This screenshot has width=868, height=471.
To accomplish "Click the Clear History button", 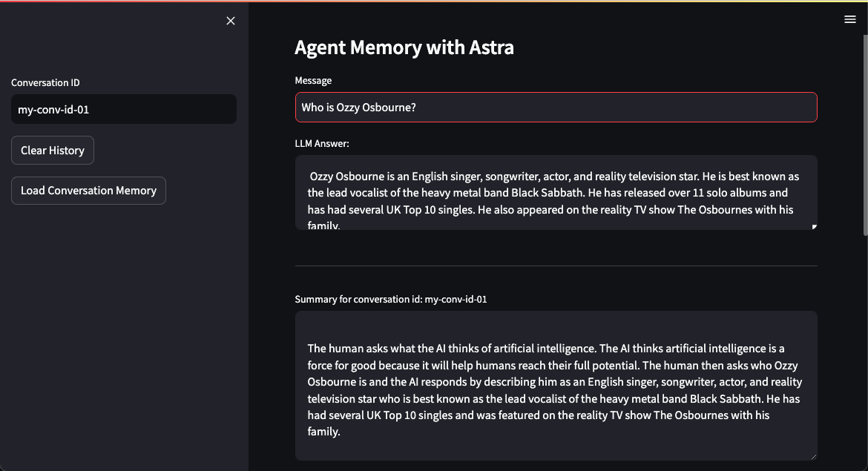I will pyautogui.click(x=53, y=151).
